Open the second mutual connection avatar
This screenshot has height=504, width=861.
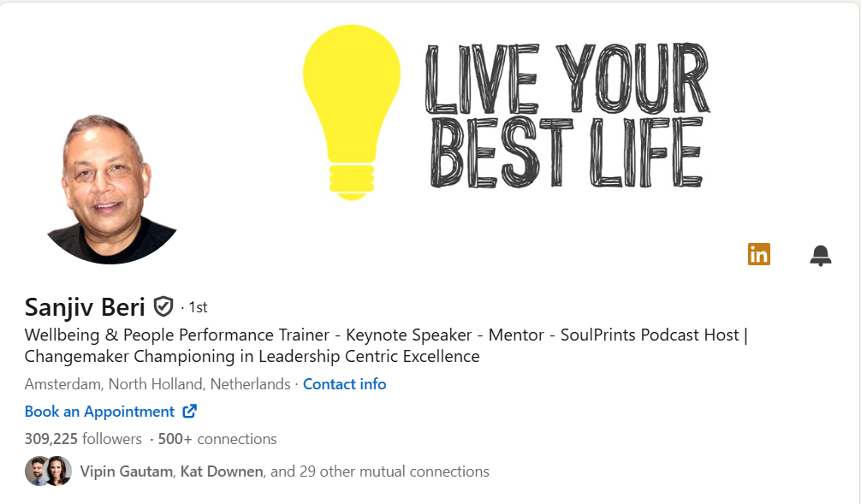click(x=58, y=471)
